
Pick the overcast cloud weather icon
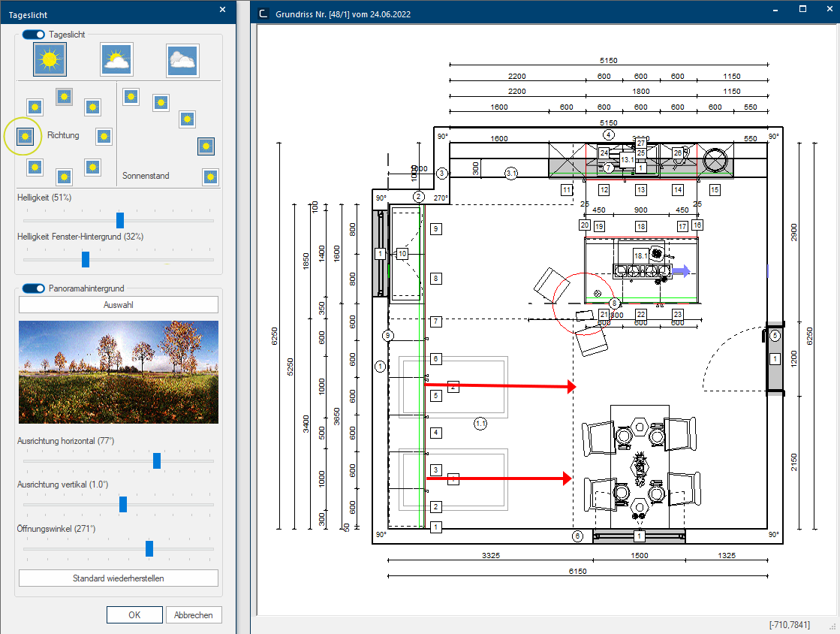[182, 61]
